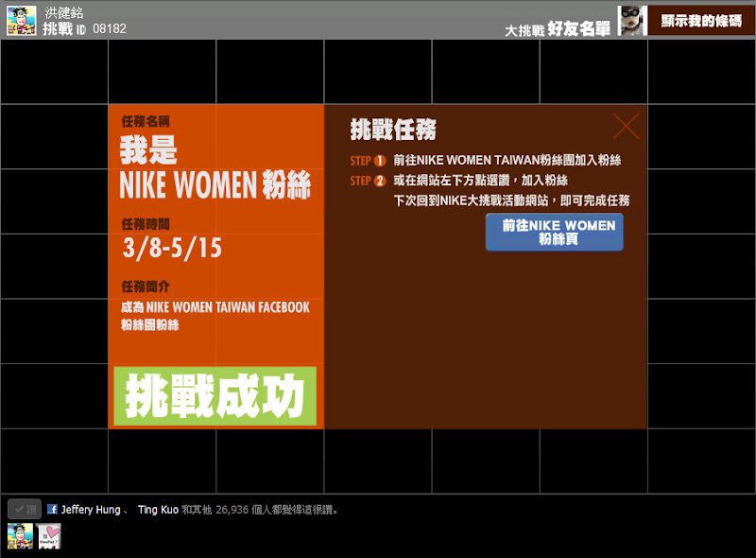
Task: Click the Facebook icon beside Jeffery Hung
Action: point(52,509)
